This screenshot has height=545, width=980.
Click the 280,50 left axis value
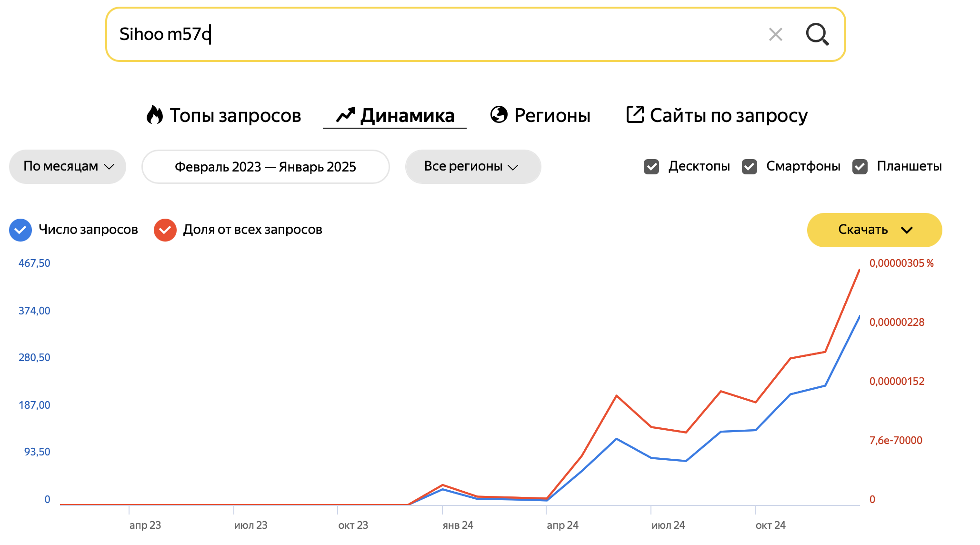coord(34,358)
